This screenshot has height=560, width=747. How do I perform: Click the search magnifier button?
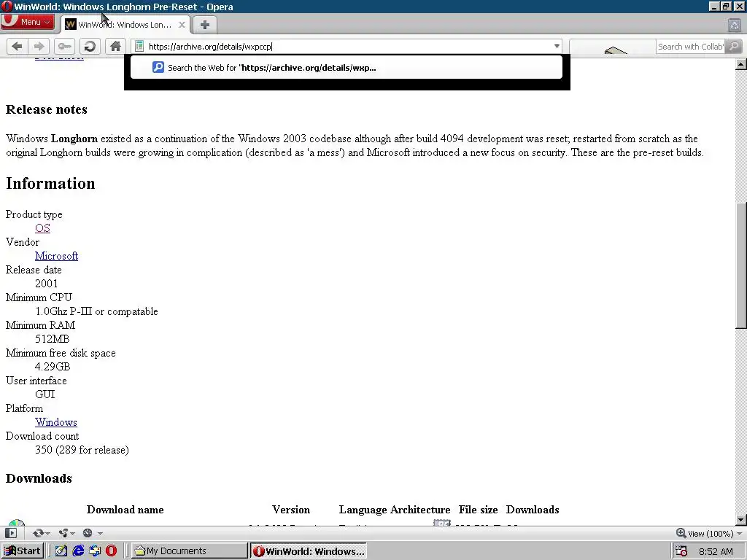[734, 46]
